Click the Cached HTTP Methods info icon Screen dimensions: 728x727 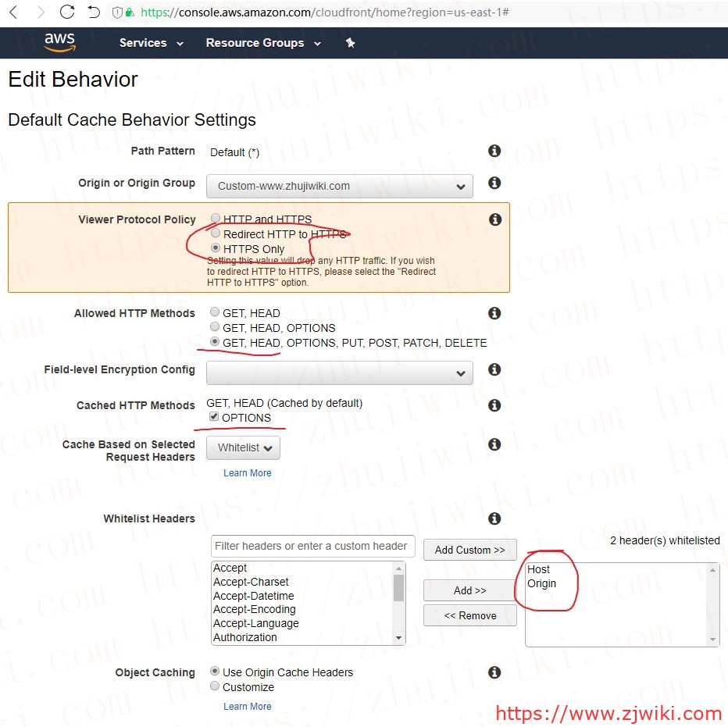(x=494, y=405)
